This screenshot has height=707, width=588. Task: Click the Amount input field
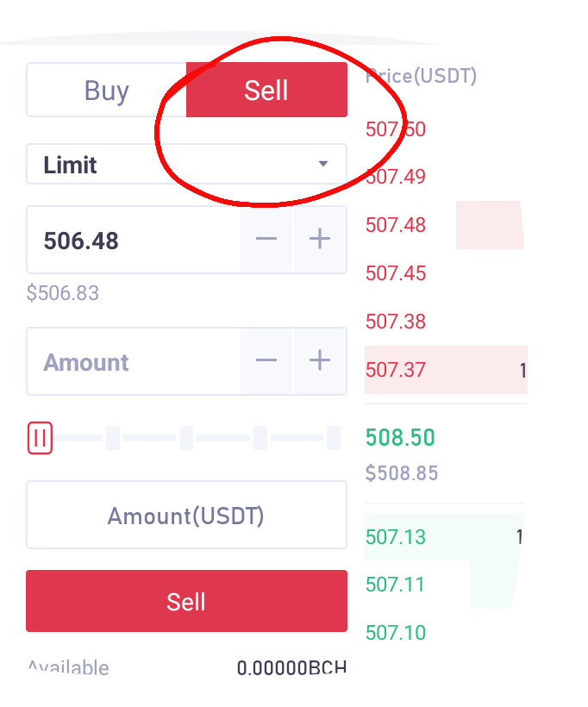[134, 361]
